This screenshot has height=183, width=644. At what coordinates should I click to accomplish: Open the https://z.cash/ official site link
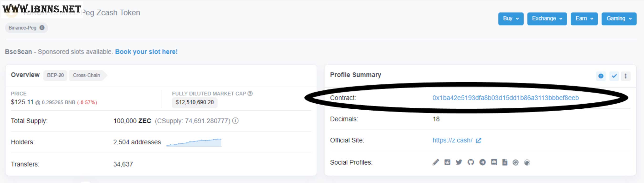tap(453, 140)
